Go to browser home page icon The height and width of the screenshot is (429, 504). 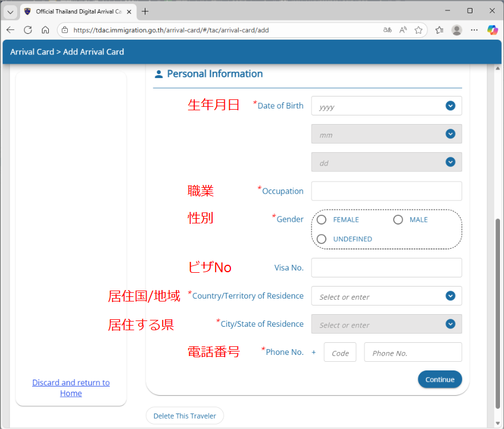(x=45, y=30)
